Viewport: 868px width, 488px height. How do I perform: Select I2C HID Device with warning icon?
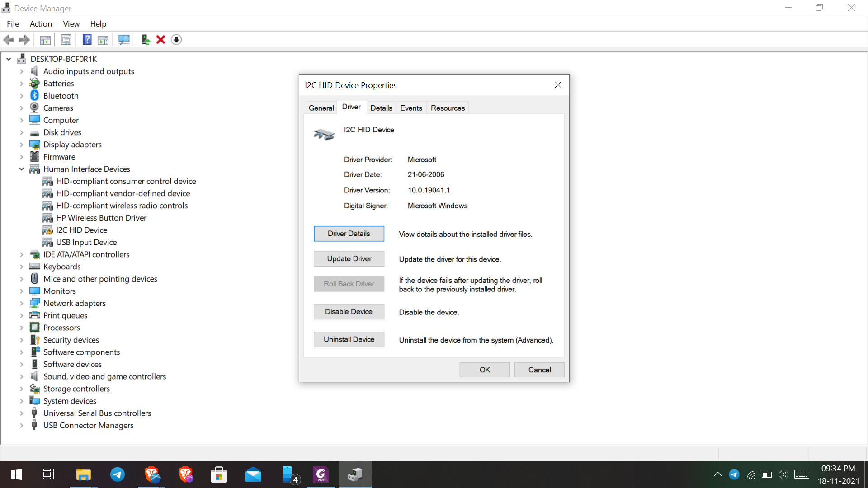pyautogui.click(x=81, y=230)
